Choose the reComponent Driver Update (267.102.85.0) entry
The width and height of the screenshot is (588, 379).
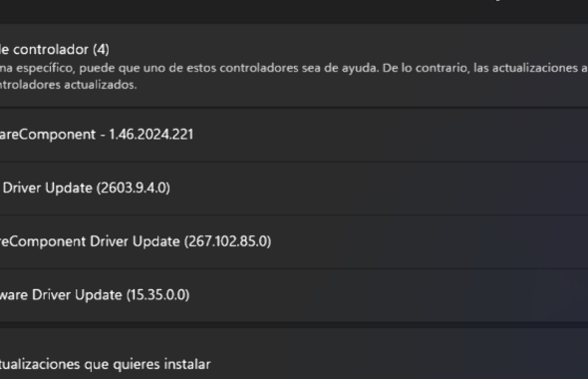pos(294,241)
